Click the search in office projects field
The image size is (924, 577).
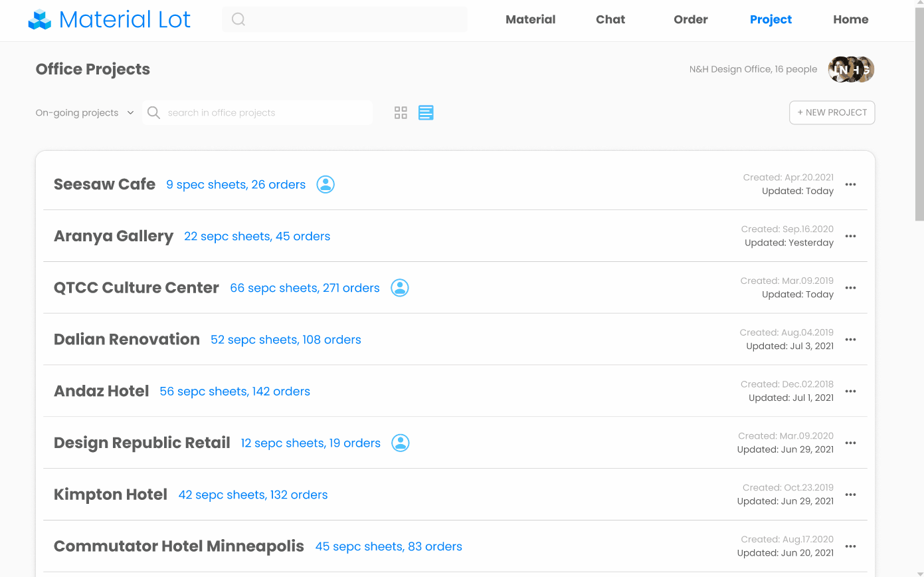(257, 112)
